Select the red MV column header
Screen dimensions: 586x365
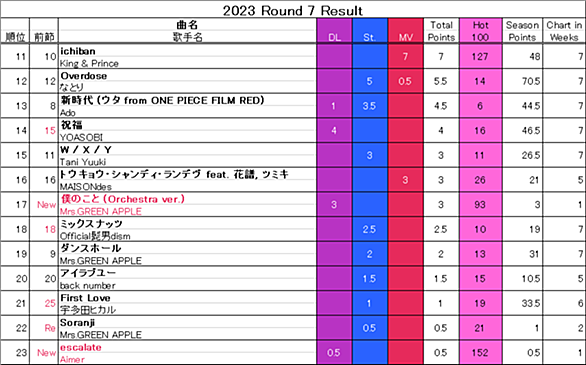coord(405,31)
